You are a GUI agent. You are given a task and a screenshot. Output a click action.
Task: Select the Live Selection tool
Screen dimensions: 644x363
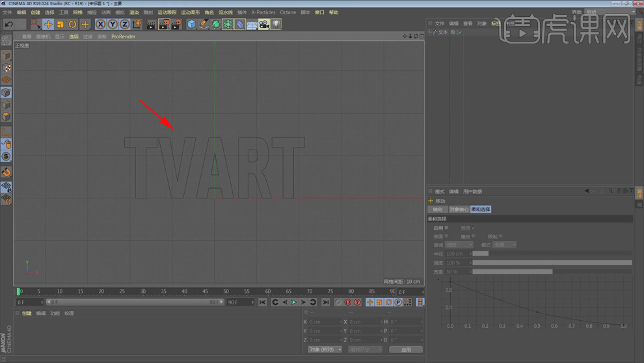[x=36, y=25]
